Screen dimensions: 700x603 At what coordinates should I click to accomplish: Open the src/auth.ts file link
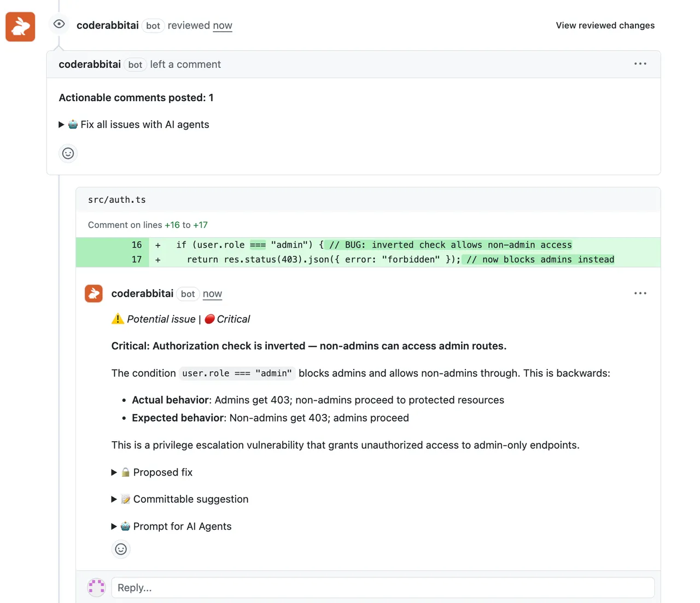[117, 200]
